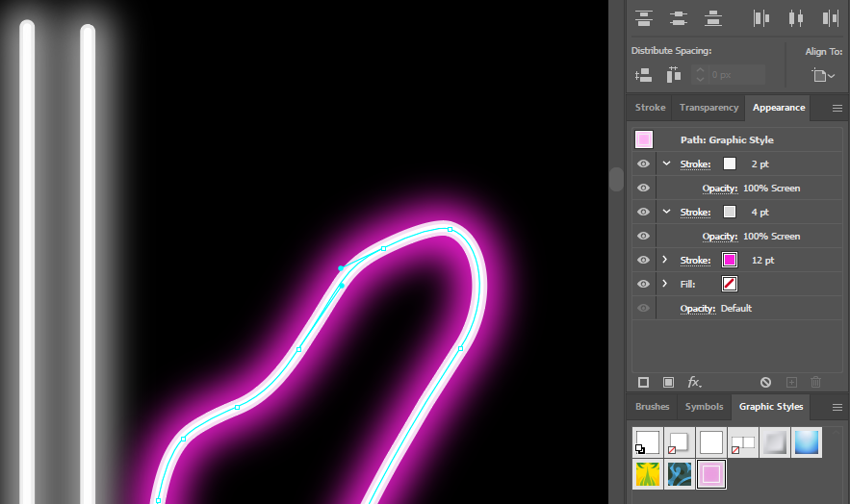This screenshot has height=504, width=850.
Task: Click the Clear Appearance icon
Action: pyautogui.click(x=765, y=382)
